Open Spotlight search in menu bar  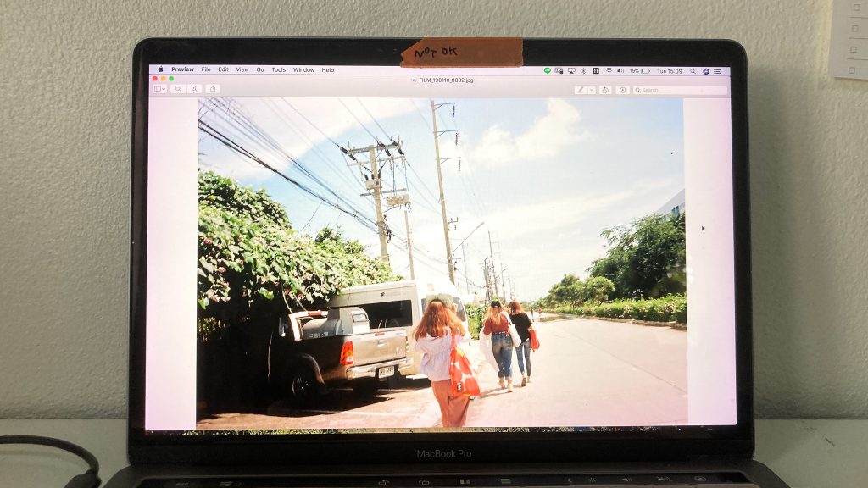pyautogui.click(x=693, y=71)
